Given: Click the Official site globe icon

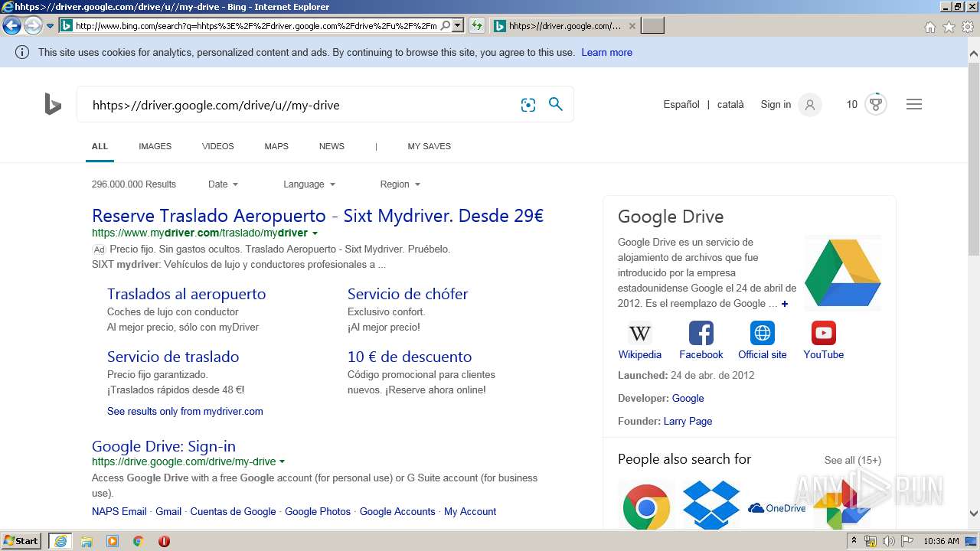Looking at the screenshot, I should coord(763,333).
